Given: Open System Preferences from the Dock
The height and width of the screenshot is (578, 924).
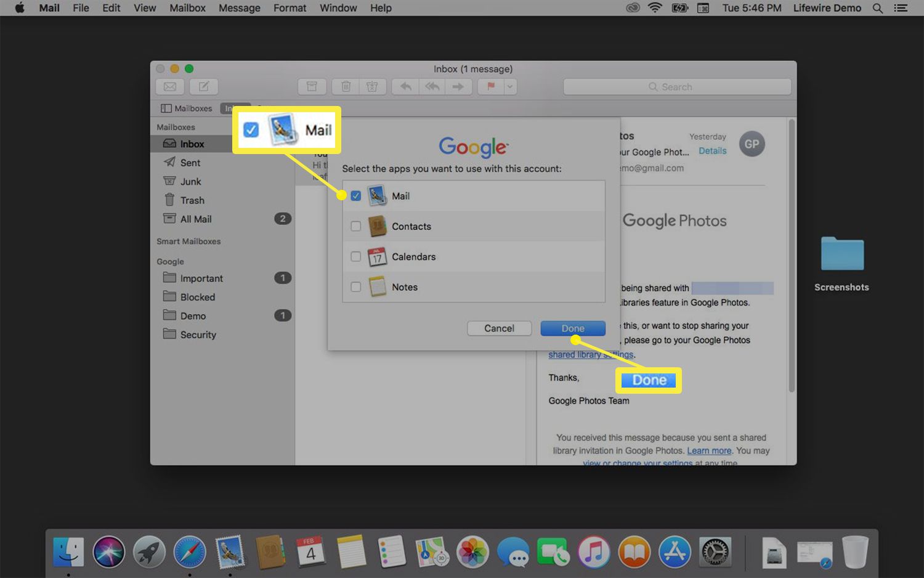Looking at the screenshot, I should tap(715, 552).
